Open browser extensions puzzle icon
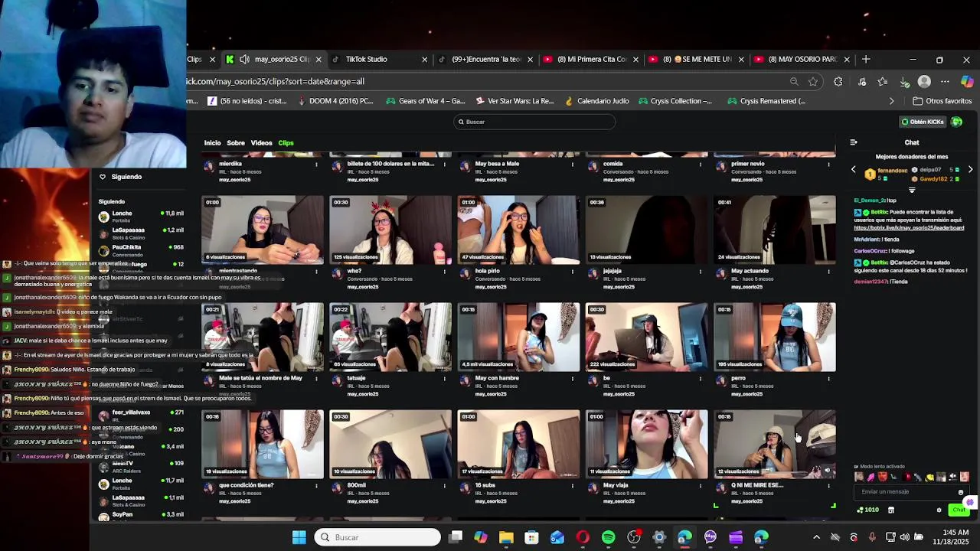980x551 pixels. (838, 82)
